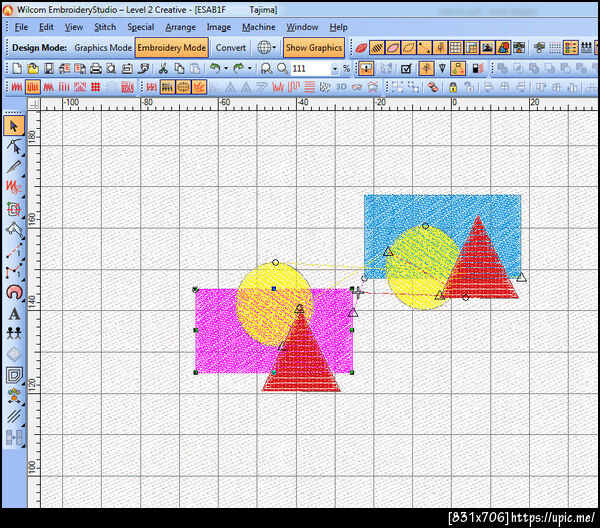Toggle the highlighted Tatami fill stitch
Image resolution: width=600 pixels, height=528 pixels.
pos(33,87)
